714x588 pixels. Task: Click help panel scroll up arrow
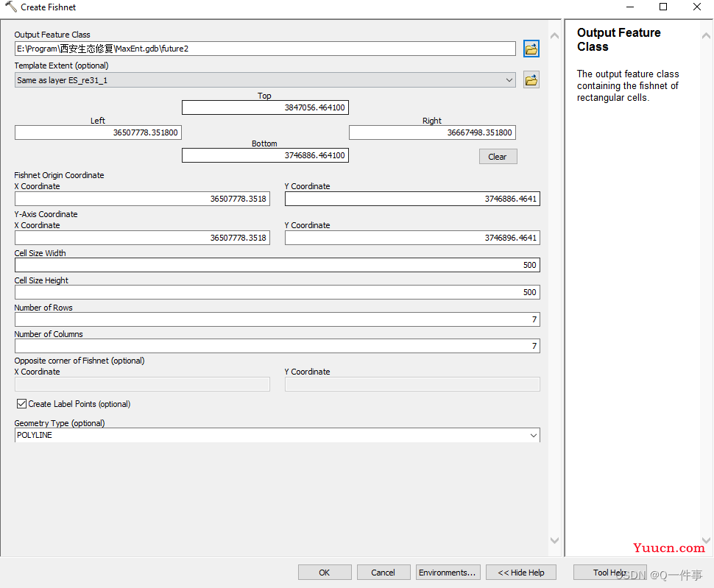[x=706, y=35]
